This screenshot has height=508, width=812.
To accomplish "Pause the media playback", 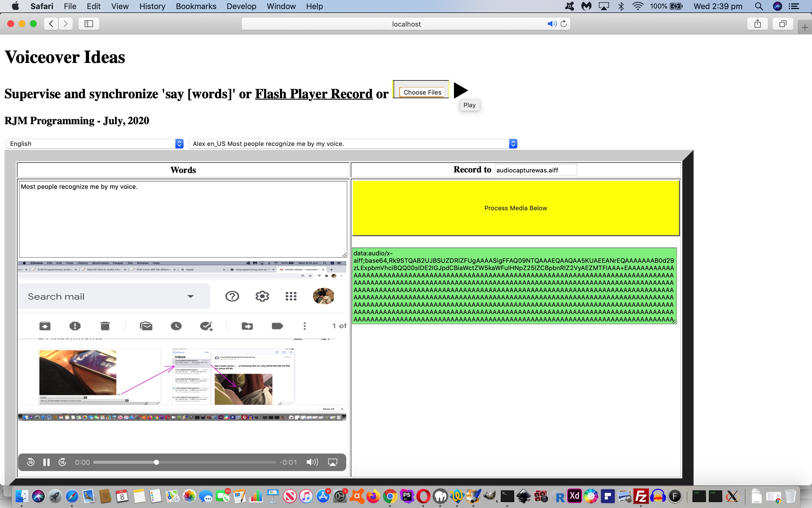I will coord(47,462).
